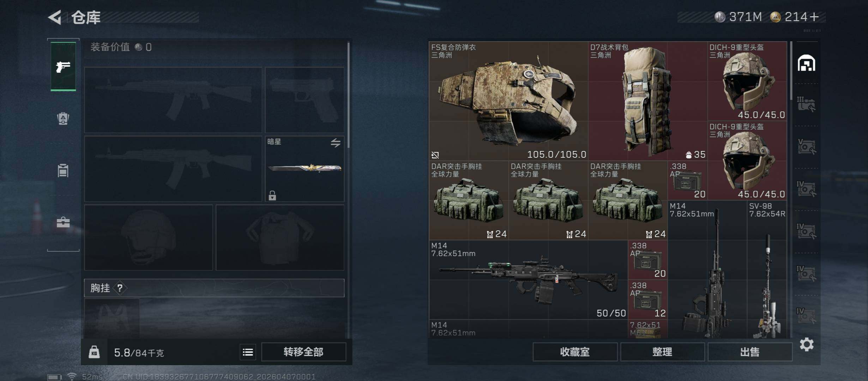Toggle the list view icon beside 转移全部
This screenshot has height=381, width=868.
248,352
